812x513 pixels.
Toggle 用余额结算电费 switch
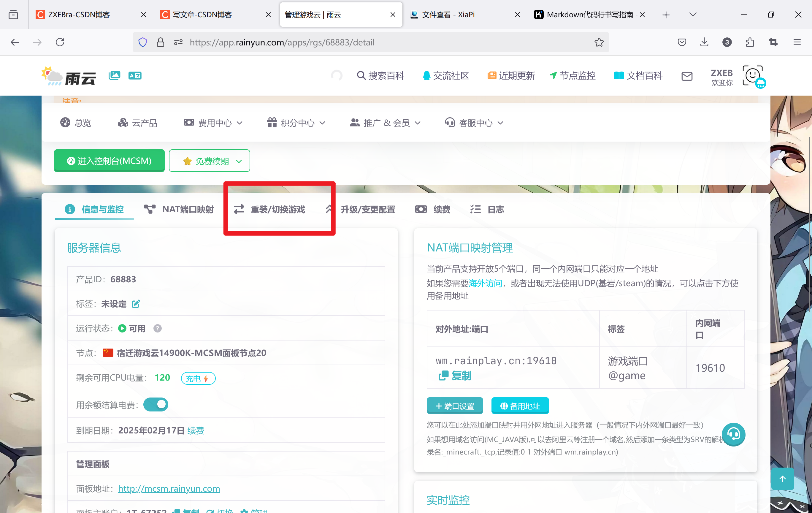(x=156, y=404)
